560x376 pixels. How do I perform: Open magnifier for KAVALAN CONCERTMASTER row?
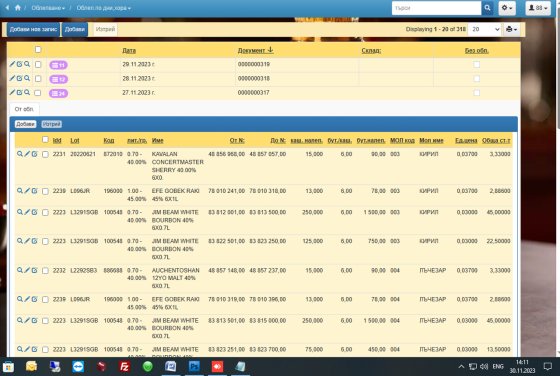click(20, 154)
